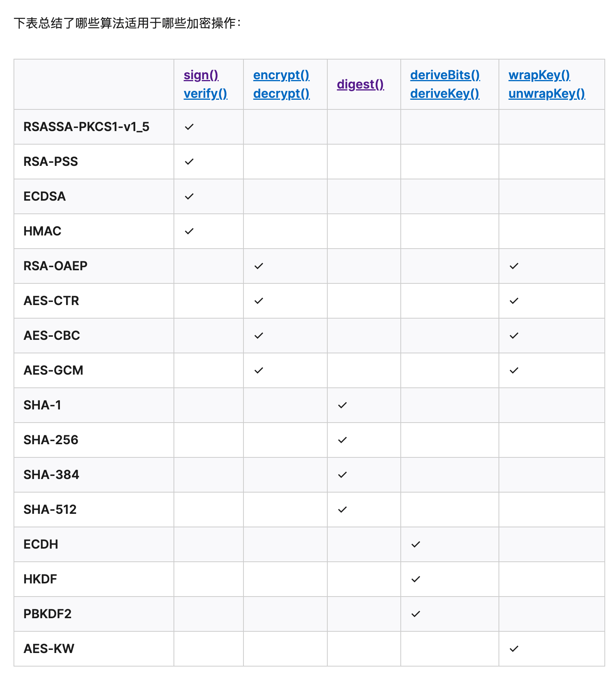This screenshot has height=682, width=616.
Task: Click the deriveKey() link
Action: (444, 94)
